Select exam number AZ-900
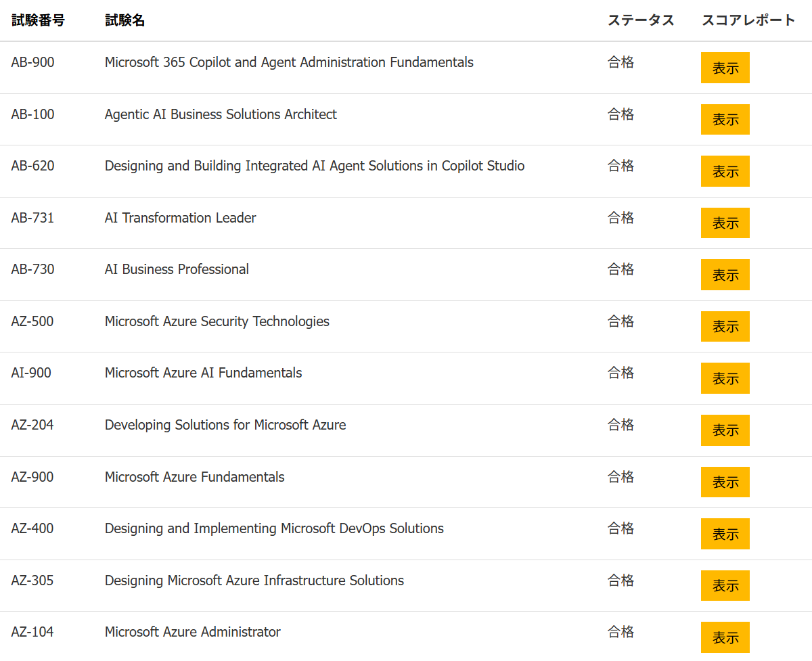This screenshot has width=812, height=661. pos(32,477)
